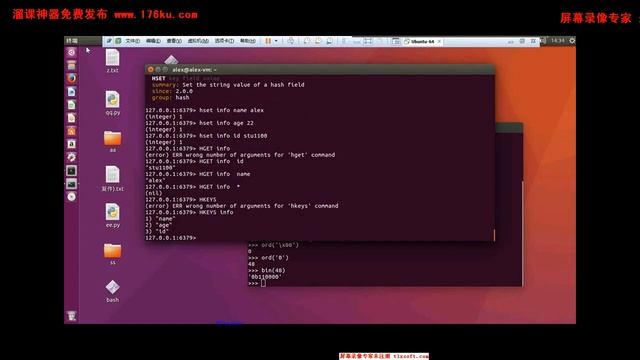The width and height of the screenshot is (640, 360).
Task: Click the 'group: hash' line
Action: pos(171,98)
